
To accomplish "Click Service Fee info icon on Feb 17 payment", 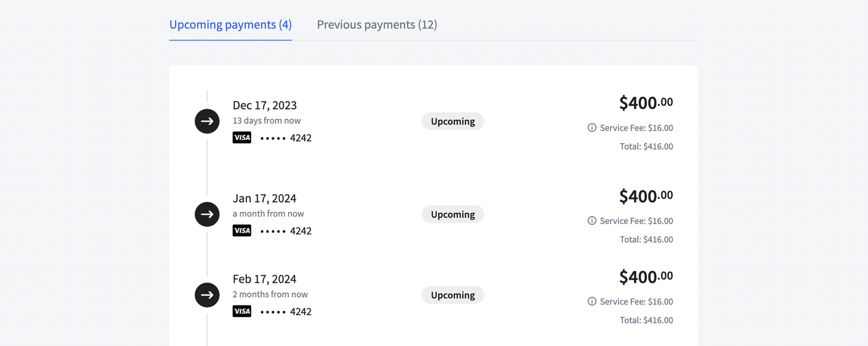I will coord(592,301).
